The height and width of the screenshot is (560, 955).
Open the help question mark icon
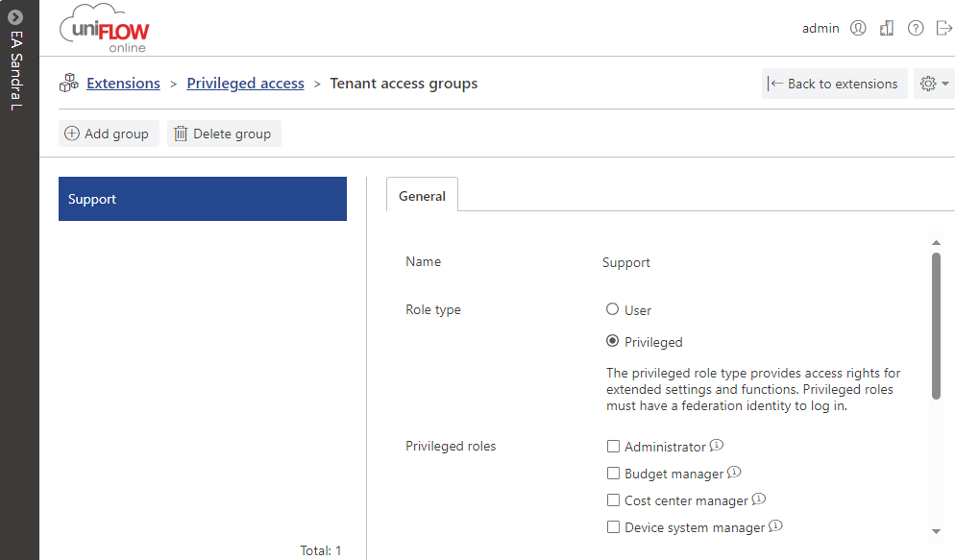click(x=916, y=29)
